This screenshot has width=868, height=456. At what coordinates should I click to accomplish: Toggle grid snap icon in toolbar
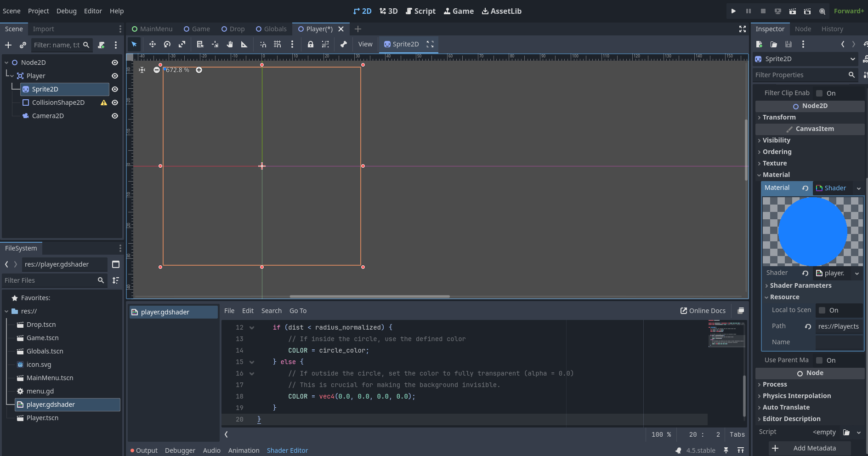tap(277, 44)
